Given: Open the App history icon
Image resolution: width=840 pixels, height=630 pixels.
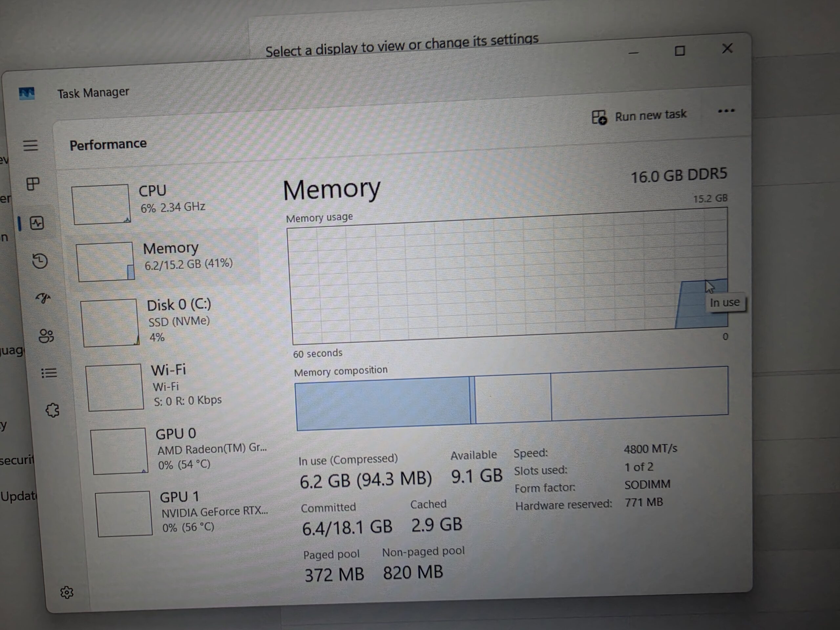Looking at the screenshot, I should [x=40, y=261].
